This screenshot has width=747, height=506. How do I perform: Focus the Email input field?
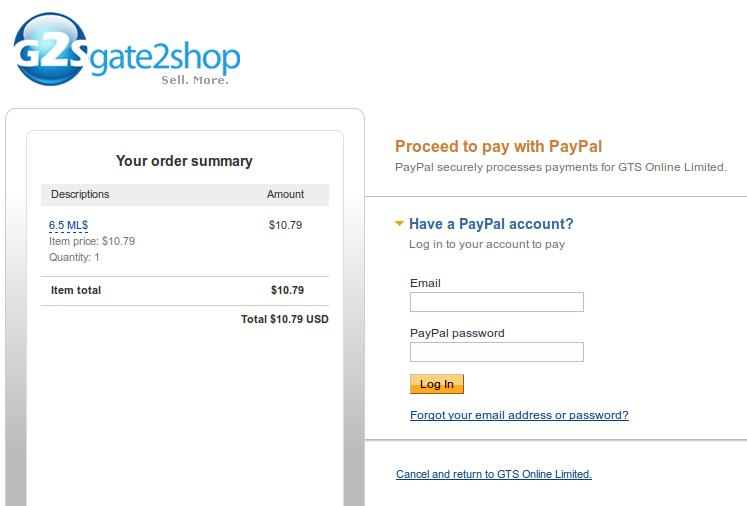point(496,302)
